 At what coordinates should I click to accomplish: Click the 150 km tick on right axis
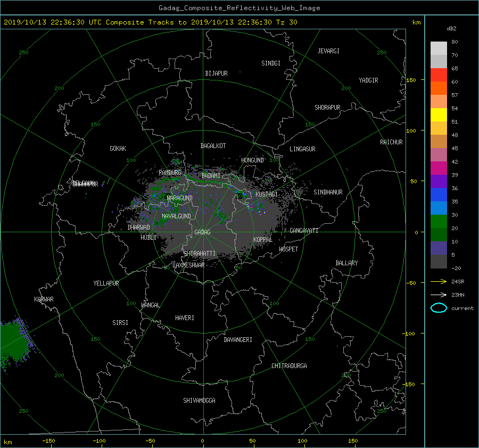click(x=411, y=80)
